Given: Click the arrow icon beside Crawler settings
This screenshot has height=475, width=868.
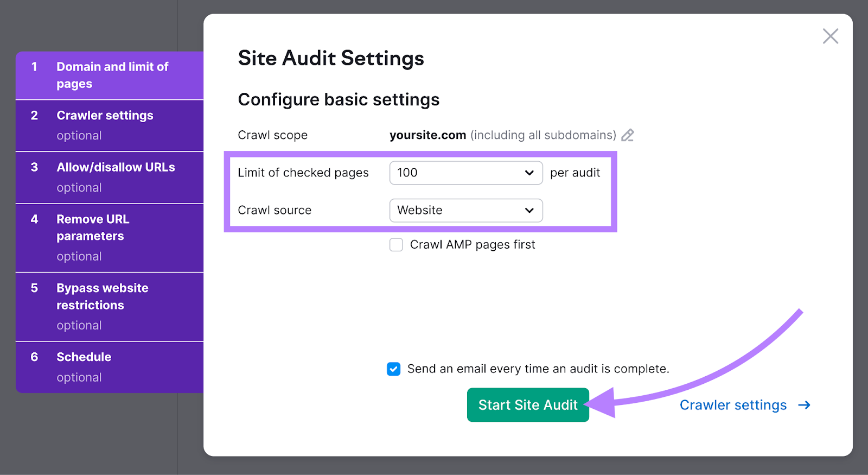Looking at the screenshot, I should 805,405.
